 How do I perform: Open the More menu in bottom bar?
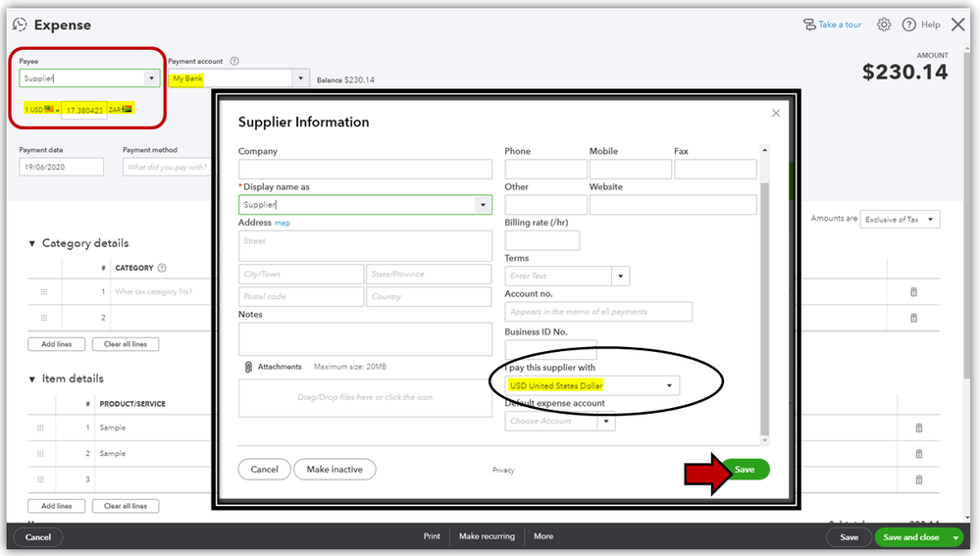(x=543, y=536)
